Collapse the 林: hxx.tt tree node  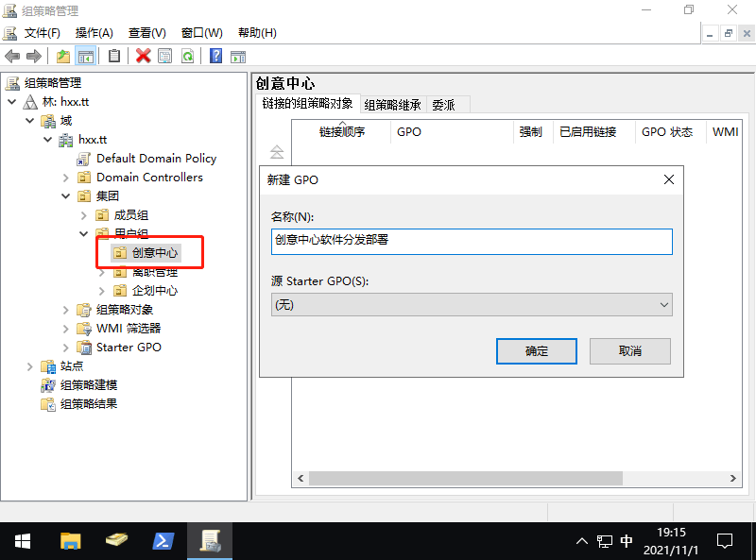click(12, 102)
